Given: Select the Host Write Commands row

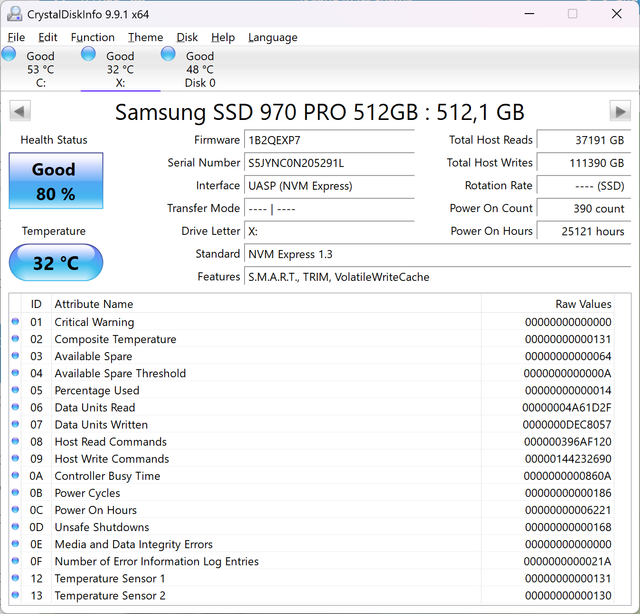Looking at the screenshot, I should pos(312,459).
